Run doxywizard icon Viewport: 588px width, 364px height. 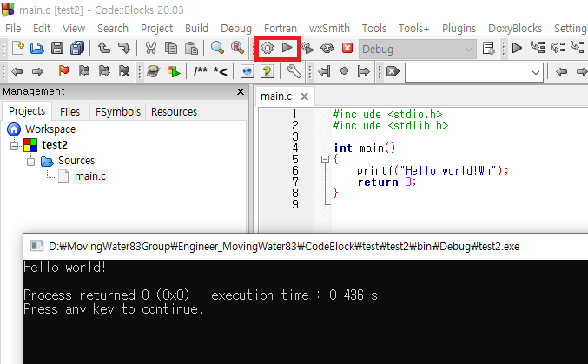tap(154, 71)
